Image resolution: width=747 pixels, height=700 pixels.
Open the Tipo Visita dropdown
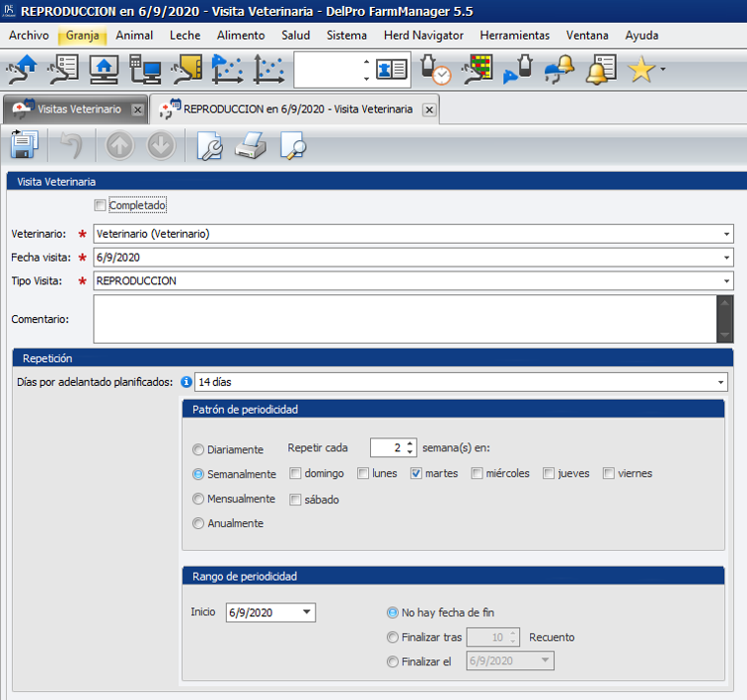click(726, 281)
